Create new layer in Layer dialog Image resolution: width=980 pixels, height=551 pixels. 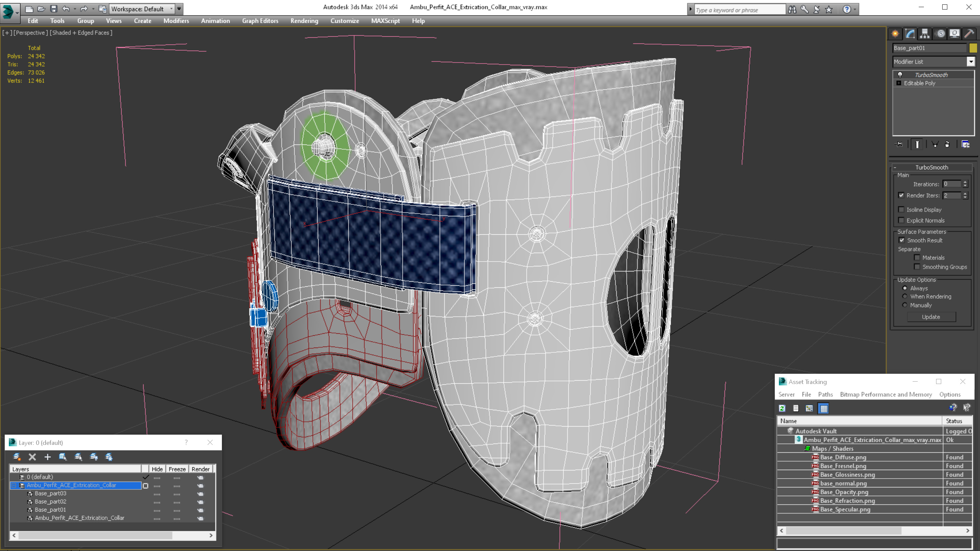tap(17, 457)
